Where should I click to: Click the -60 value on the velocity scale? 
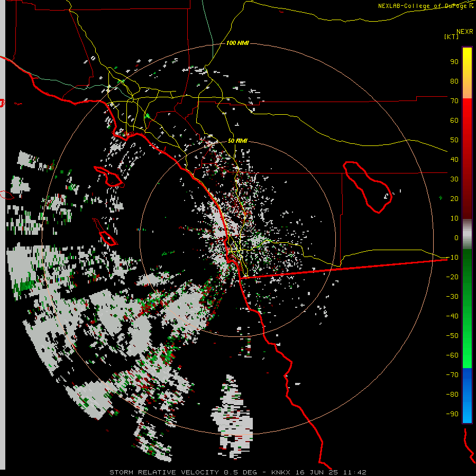tap(452, 355)
